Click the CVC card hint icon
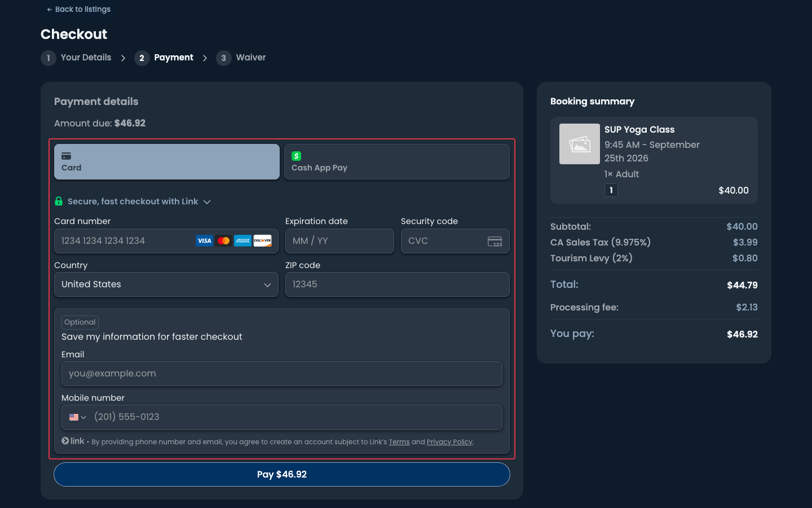 click(495, 242)
